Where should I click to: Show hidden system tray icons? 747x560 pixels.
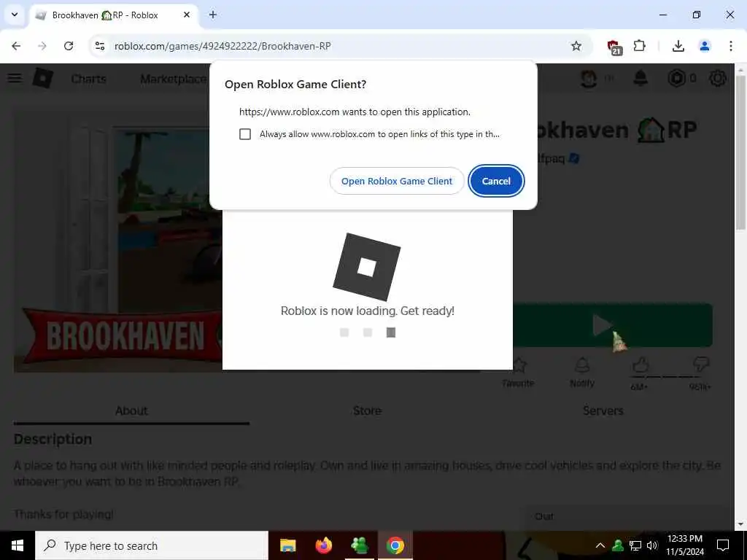[600, 545]
